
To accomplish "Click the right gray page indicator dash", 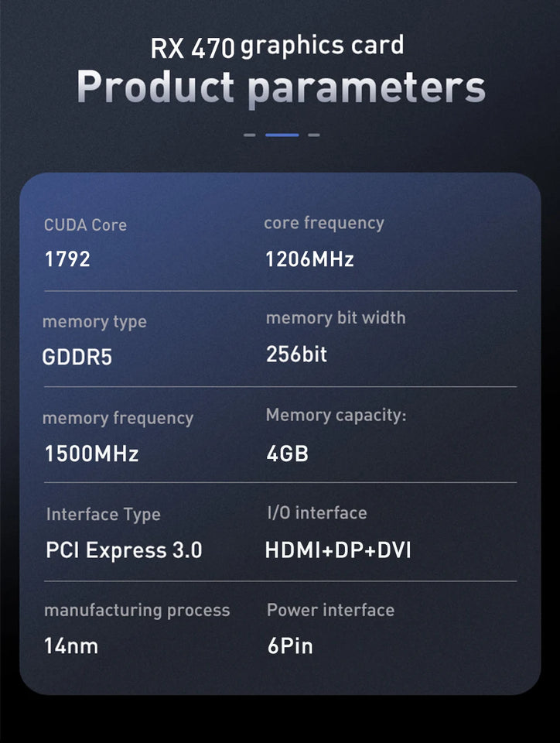I will (x=314, y=135).
